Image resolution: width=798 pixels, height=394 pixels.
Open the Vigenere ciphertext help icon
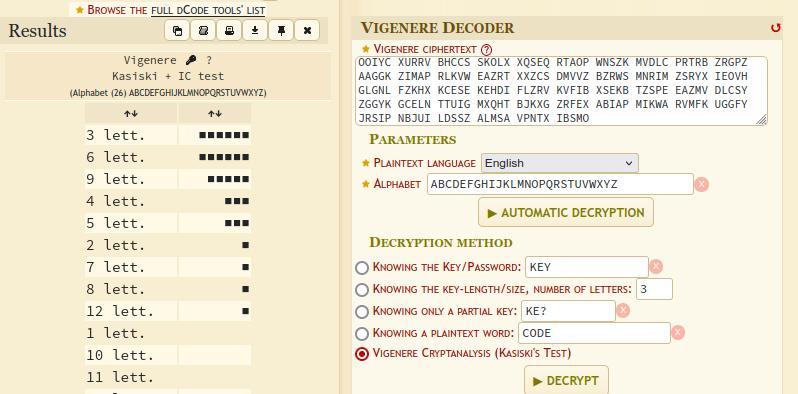click(487, 49)
